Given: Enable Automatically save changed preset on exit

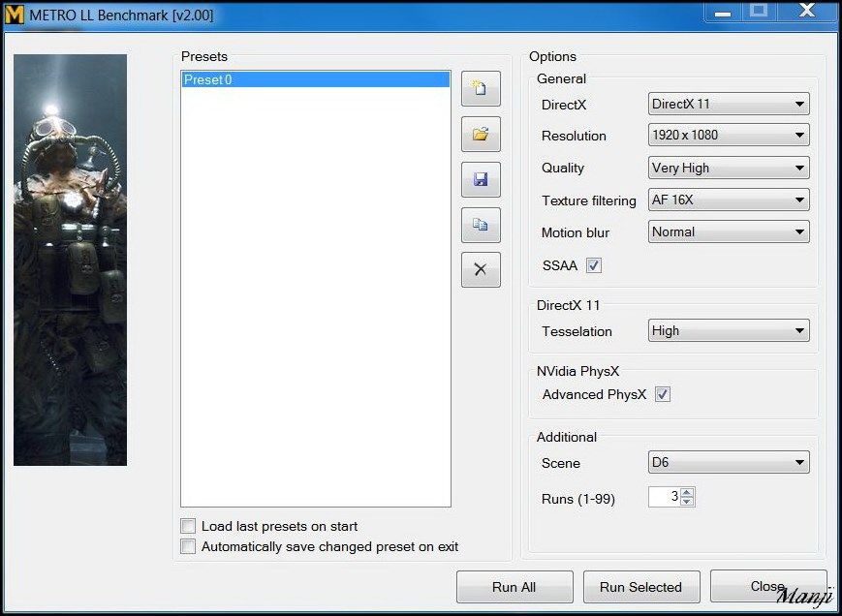Looking at the screenshot, I should 188,546.
